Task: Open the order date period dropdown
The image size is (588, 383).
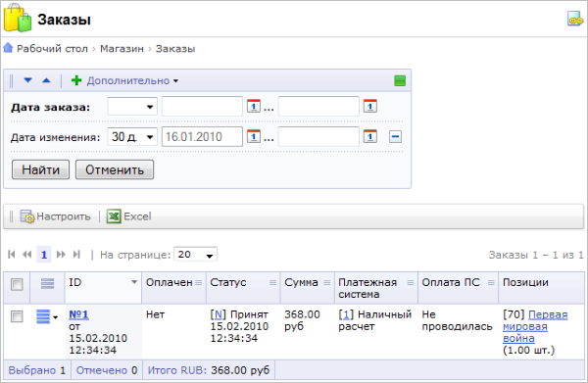Action: point(132,107)
